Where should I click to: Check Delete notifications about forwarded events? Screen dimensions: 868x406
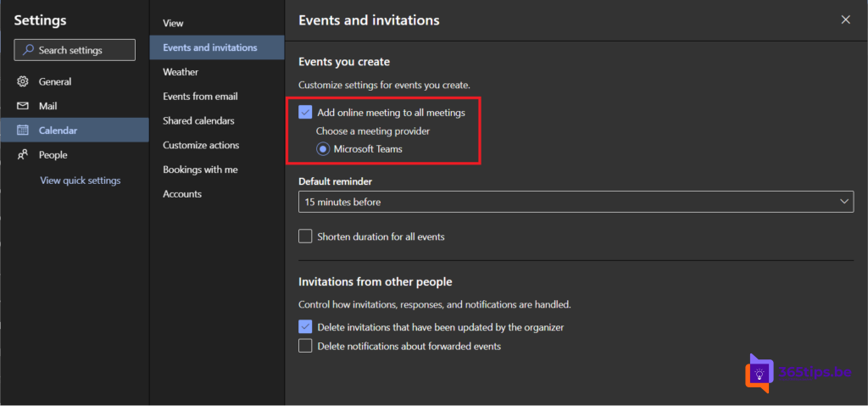[306, 346]
